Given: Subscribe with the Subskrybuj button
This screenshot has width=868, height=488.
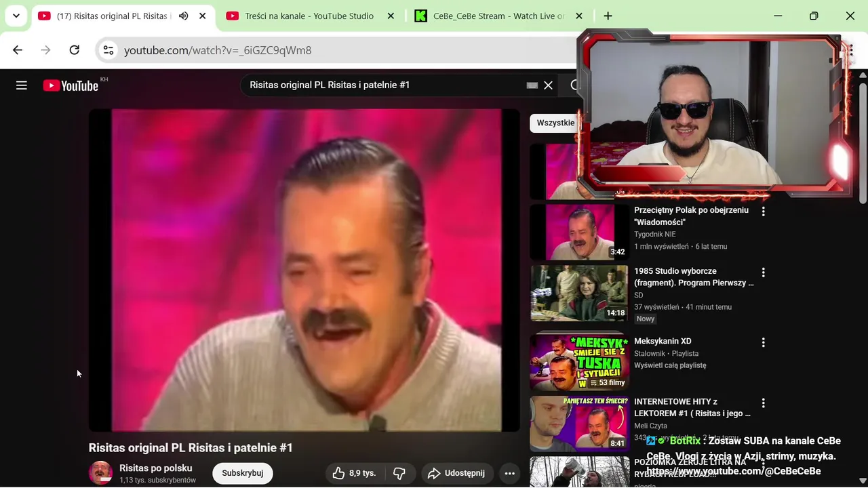Looking at the screenshot, I should [243, 473].
